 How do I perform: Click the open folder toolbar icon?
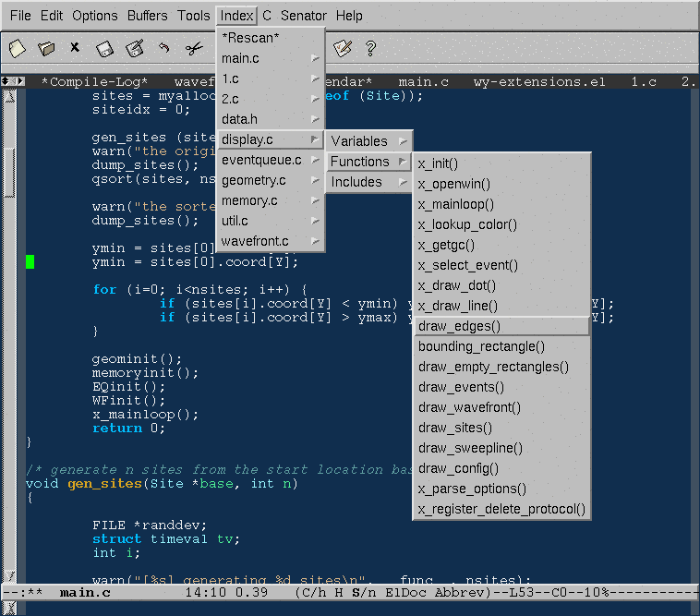[x=46, y=48]
